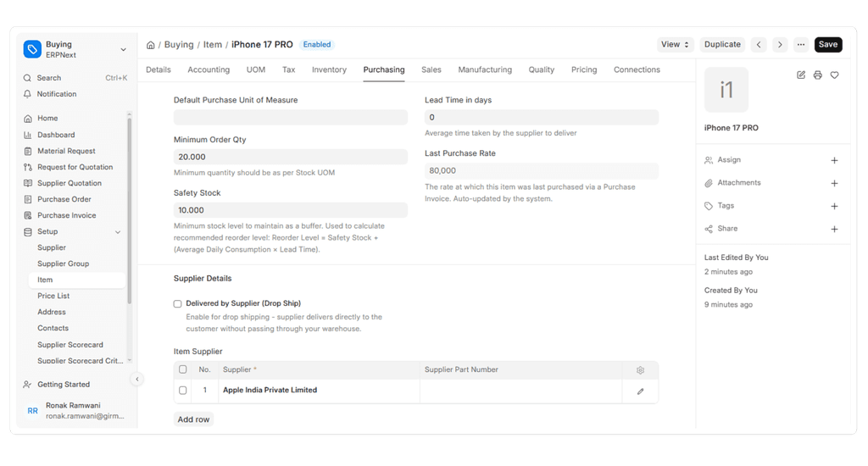Viewport: 868px width, 466px height.
Task: Click the Save button
Action: pos(828,45)
